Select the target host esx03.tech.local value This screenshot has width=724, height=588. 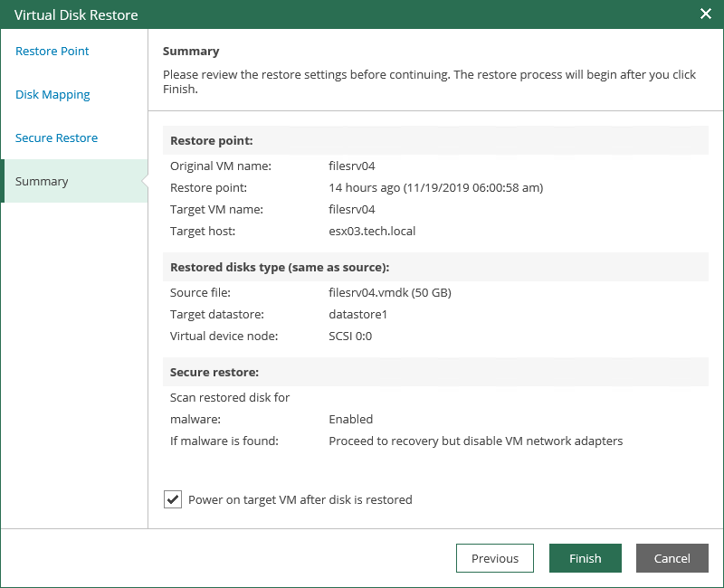[x=372, y=231]
